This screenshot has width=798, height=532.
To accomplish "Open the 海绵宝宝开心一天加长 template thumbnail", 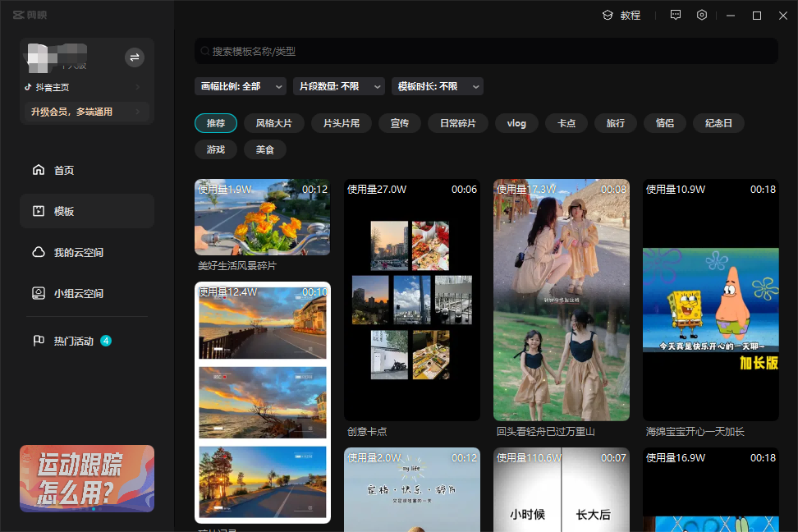I will (x=710, y=300).
